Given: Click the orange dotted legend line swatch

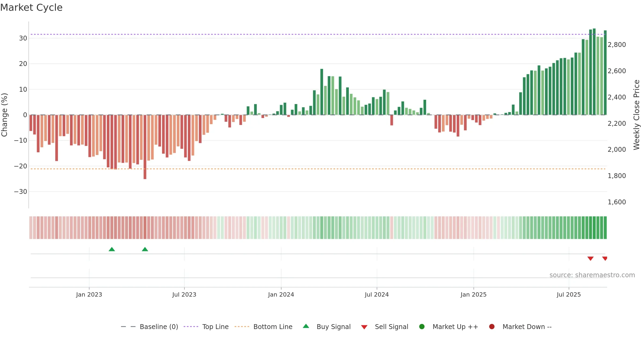Looking at the screenshot, I should pos(242,327).
